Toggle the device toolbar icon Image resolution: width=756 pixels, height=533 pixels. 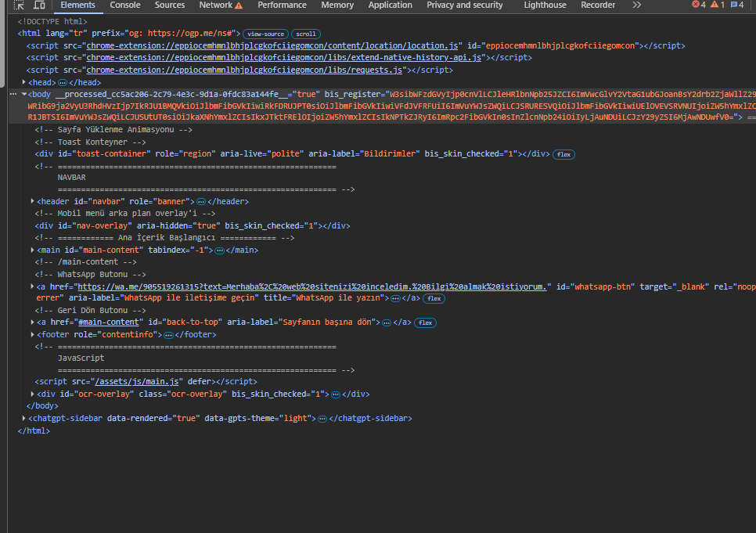39,5
